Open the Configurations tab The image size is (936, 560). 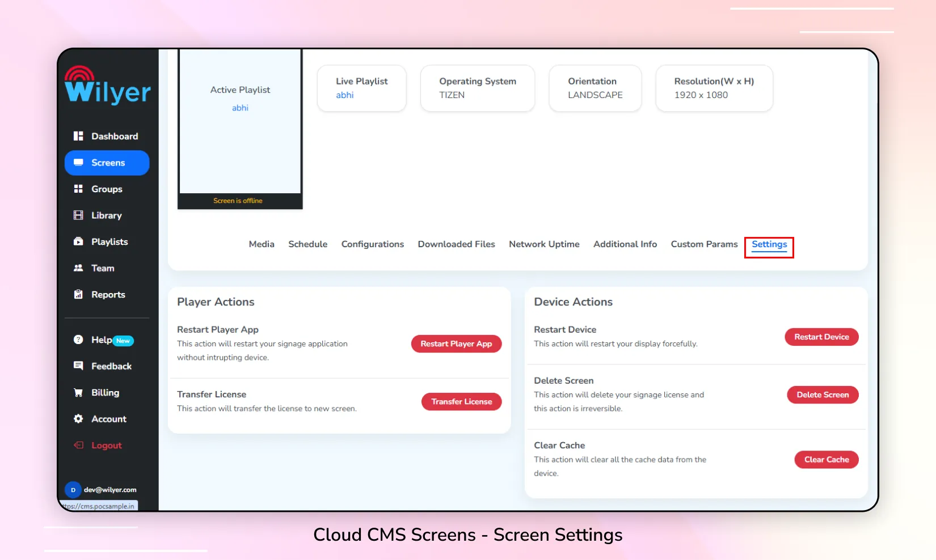[373, 244]
